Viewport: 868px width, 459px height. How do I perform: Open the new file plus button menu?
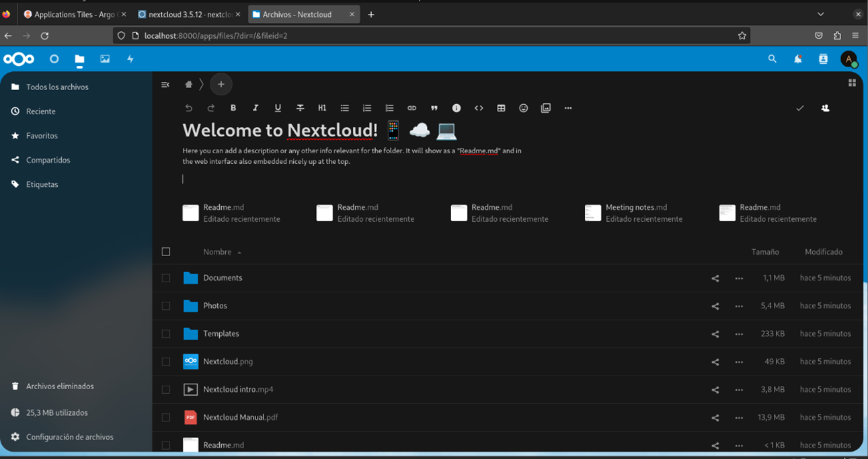[x=221, y=85]
